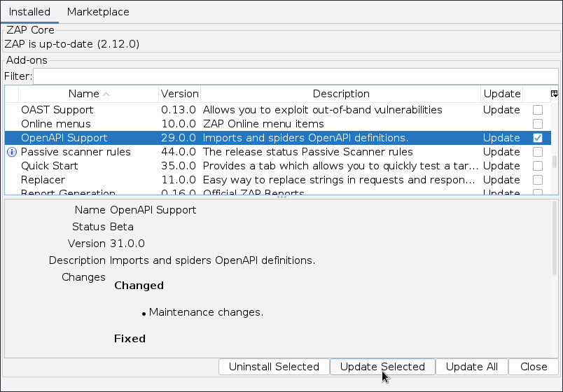Sort by the Version column header

point(179,94)
